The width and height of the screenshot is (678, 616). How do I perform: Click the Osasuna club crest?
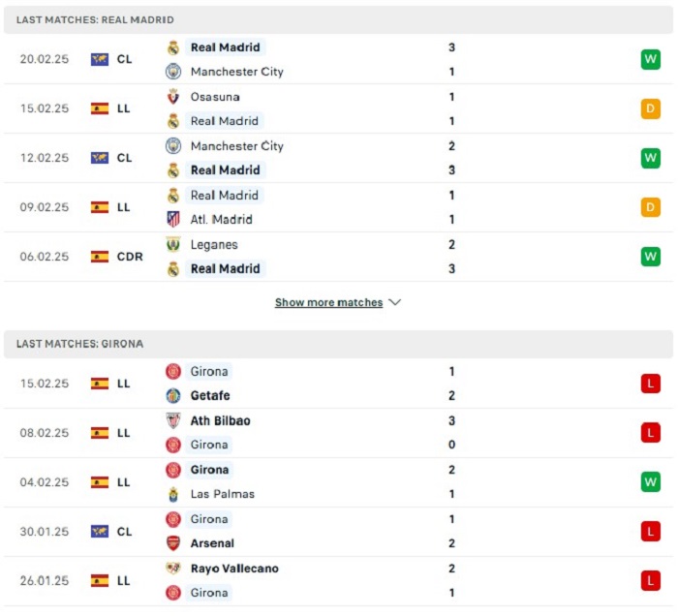[x=173, y=97]
